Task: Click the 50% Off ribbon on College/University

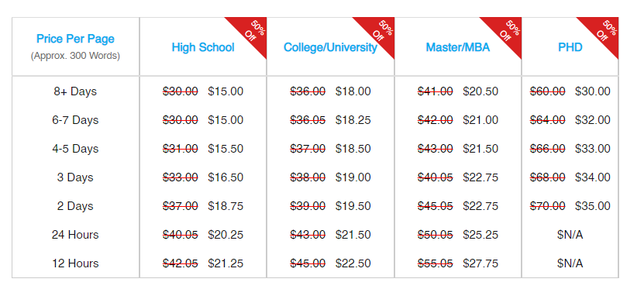Action: 381,32
